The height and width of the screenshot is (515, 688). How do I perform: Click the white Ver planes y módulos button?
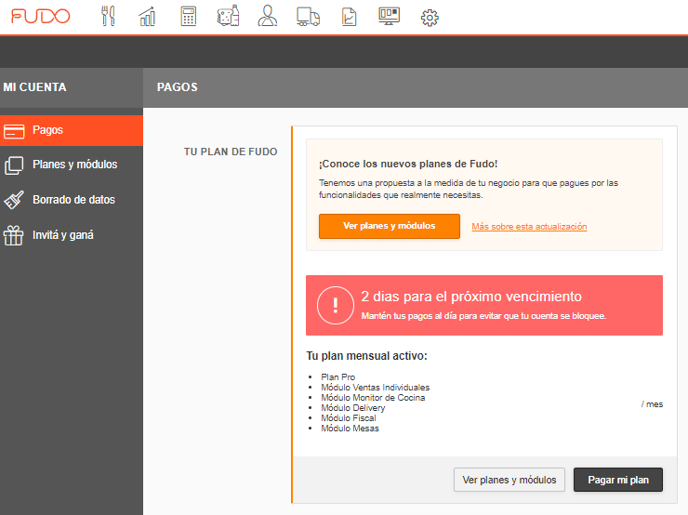click(x=509, y=480)
